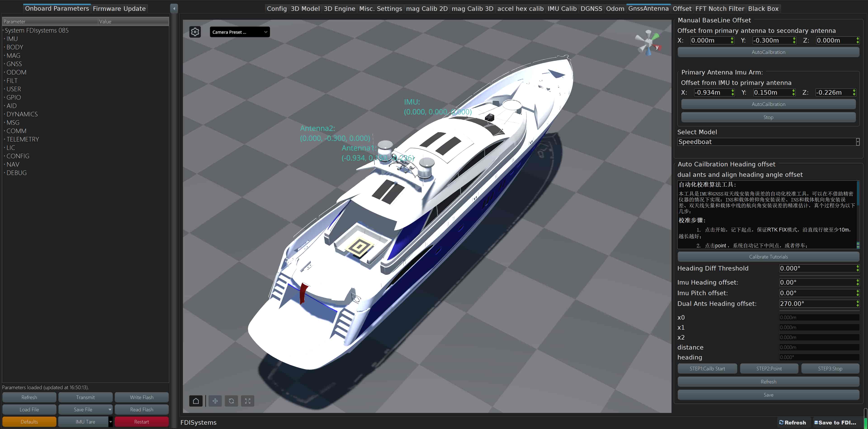This screenshot has height=429, width=868.
Task: Click the zoom/fullscreen arrows icon
Action: (248, 401)
